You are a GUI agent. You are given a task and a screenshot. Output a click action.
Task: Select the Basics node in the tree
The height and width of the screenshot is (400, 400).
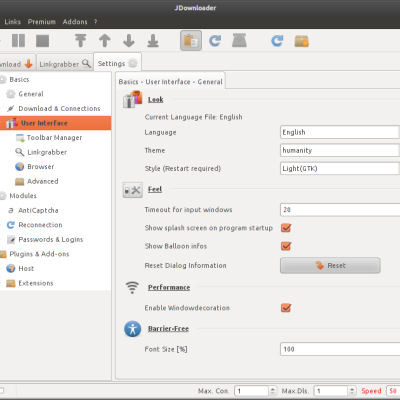(x=19, y=79)
